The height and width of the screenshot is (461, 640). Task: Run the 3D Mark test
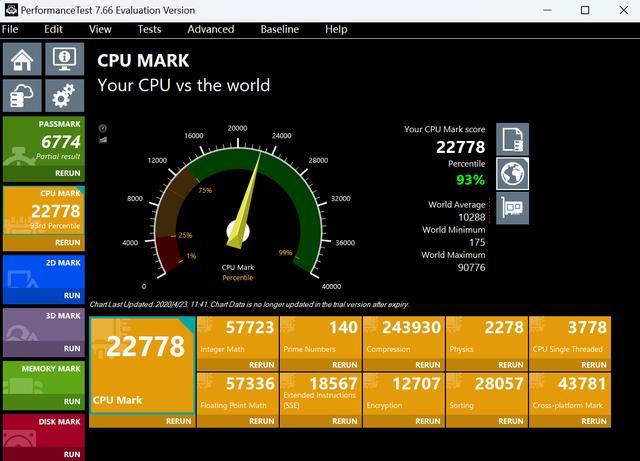[71, 349]
